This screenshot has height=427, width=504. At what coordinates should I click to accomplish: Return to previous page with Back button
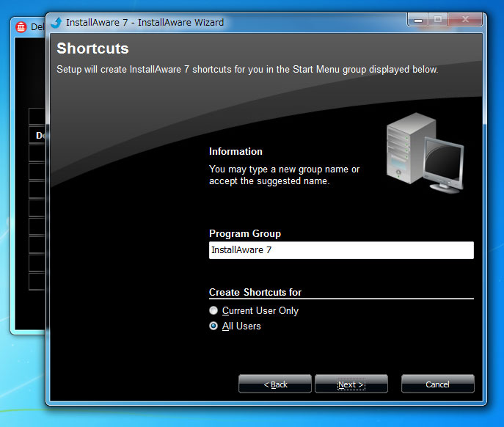click(x=275, y=384)
